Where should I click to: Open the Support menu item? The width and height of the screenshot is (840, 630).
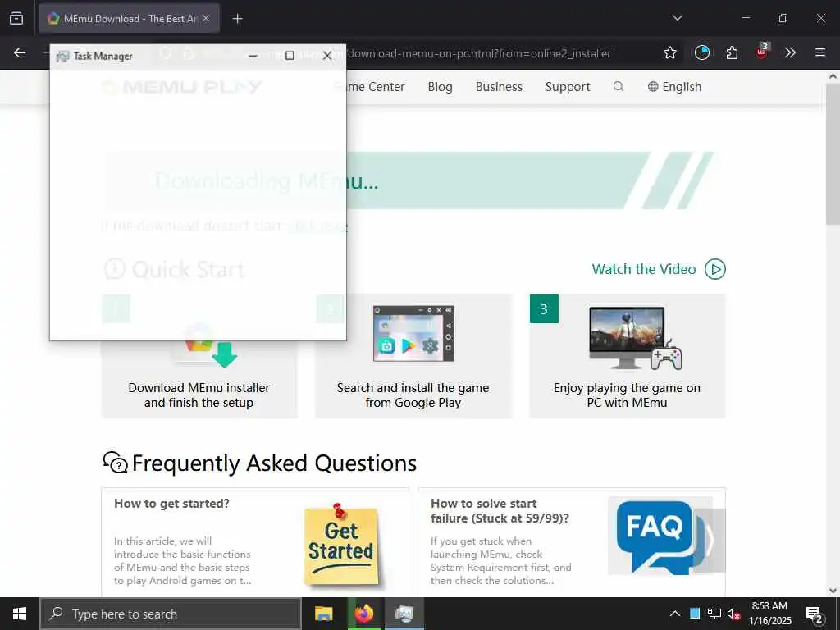point(568,87)
